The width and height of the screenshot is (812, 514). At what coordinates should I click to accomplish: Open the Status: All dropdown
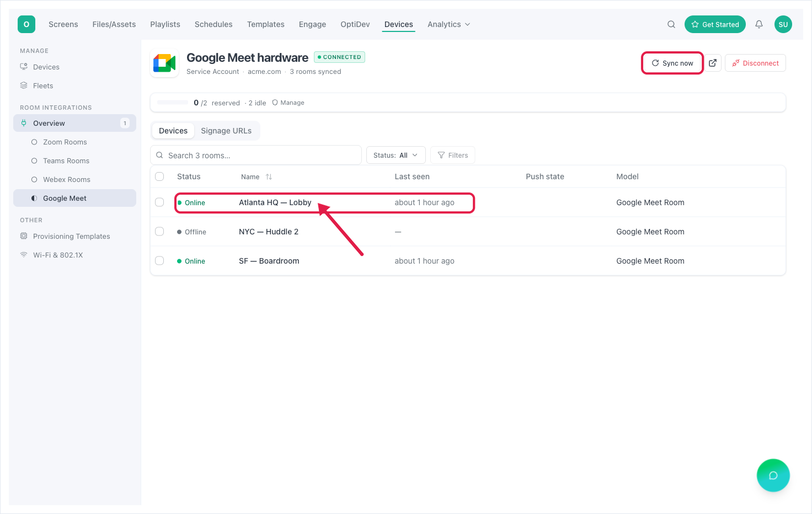coord(396,155)
